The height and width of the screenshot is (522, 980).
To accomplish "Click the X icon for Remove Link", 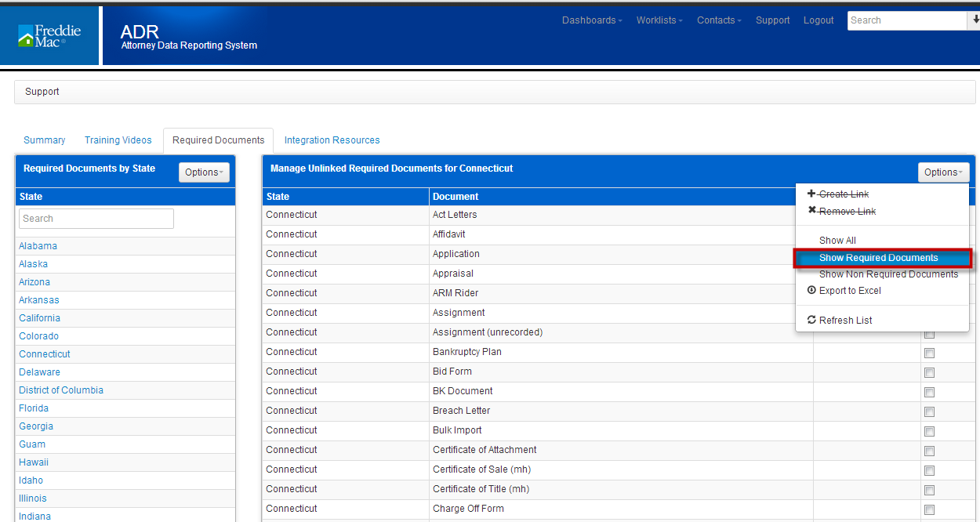I will click(x=811, y=211).
